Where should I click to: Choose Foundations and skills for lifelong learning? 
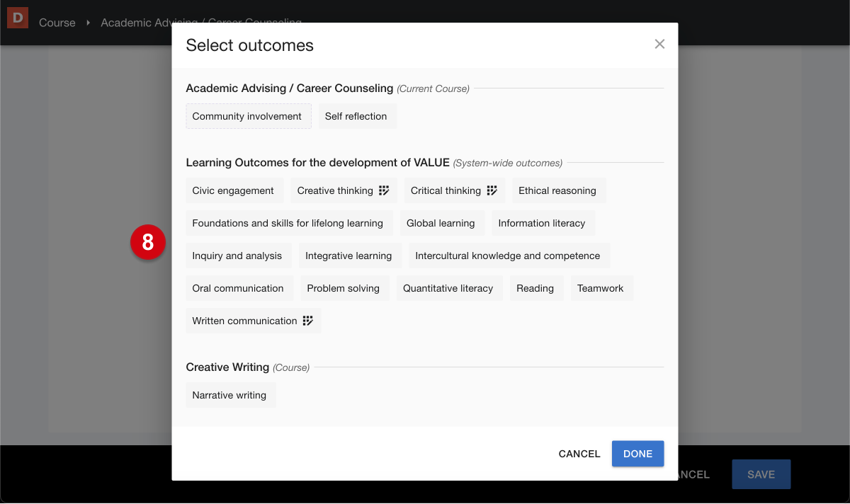click(288, 223)
